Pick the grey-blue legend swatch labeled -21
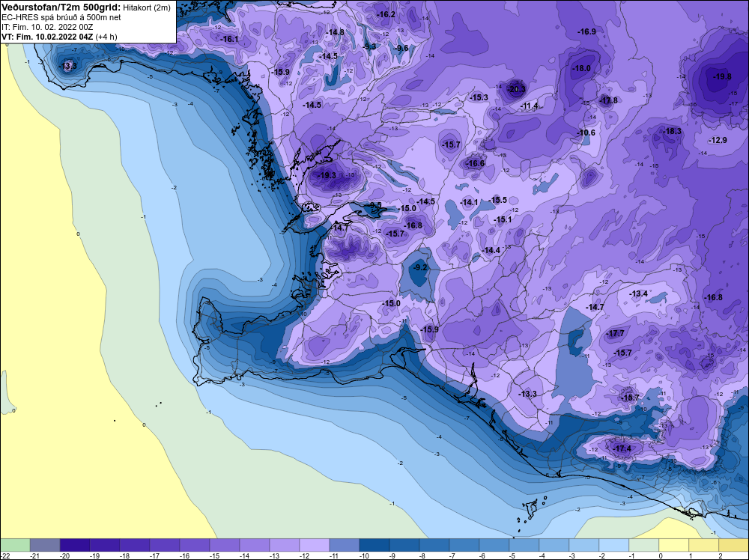 tap(45, 545)
